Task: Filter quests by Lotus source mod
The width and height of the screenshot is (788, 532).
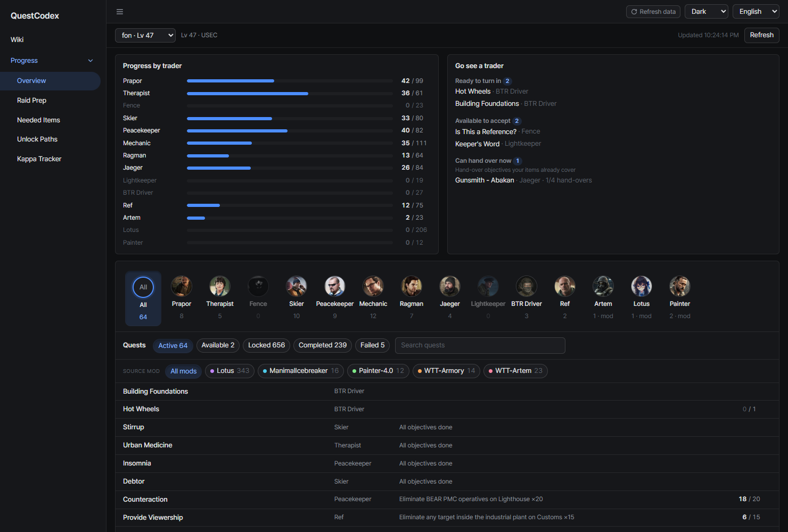Action: pos(230,371)
